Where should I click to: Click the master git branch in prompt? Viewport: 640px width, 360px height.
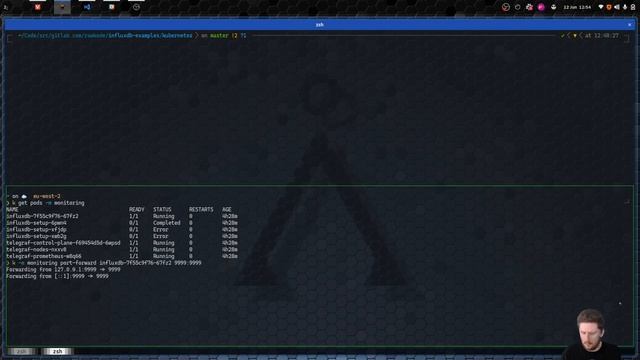220,36
